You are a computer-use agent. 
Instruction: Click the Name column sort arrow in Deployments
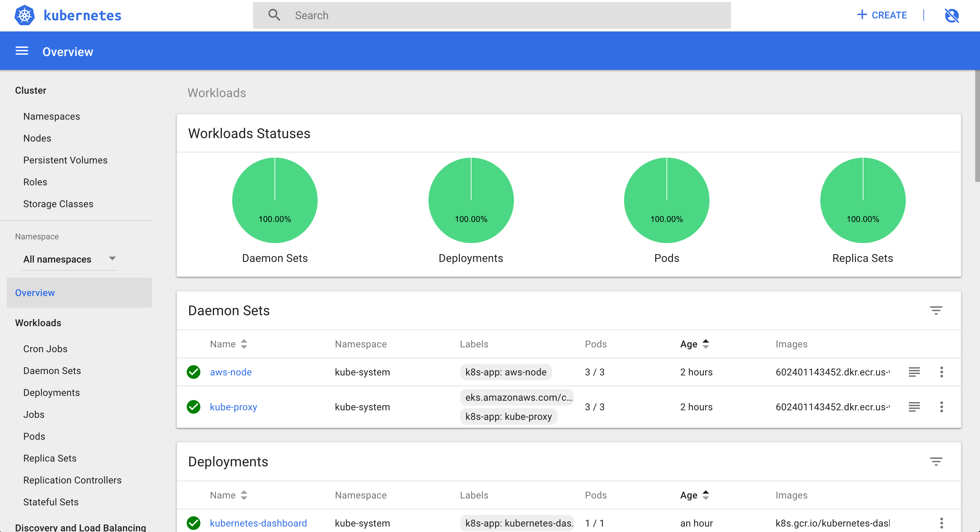pos(245,495)
